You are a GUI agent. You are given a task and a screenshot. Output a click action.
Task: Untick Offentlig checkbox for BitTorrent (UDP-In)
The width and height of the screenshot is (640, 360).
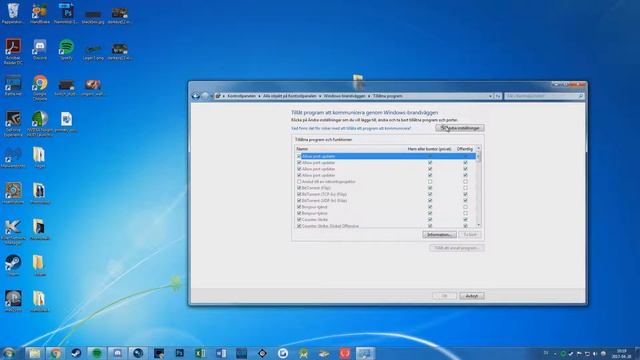tap(465, 201)
